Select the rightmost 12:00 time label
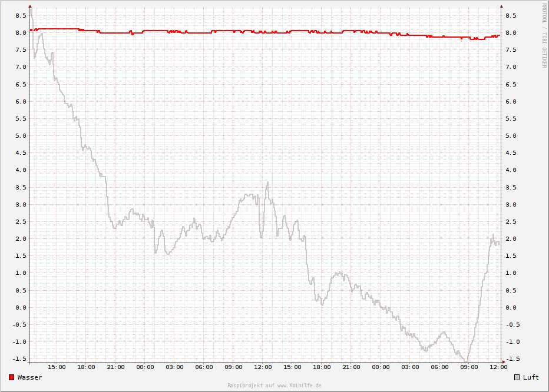 (x=498, y=367)
